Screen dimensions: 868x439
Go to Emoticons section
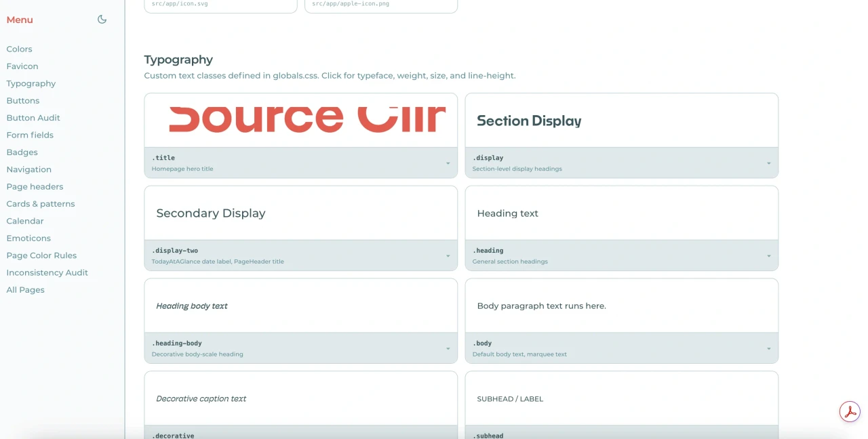28,238
